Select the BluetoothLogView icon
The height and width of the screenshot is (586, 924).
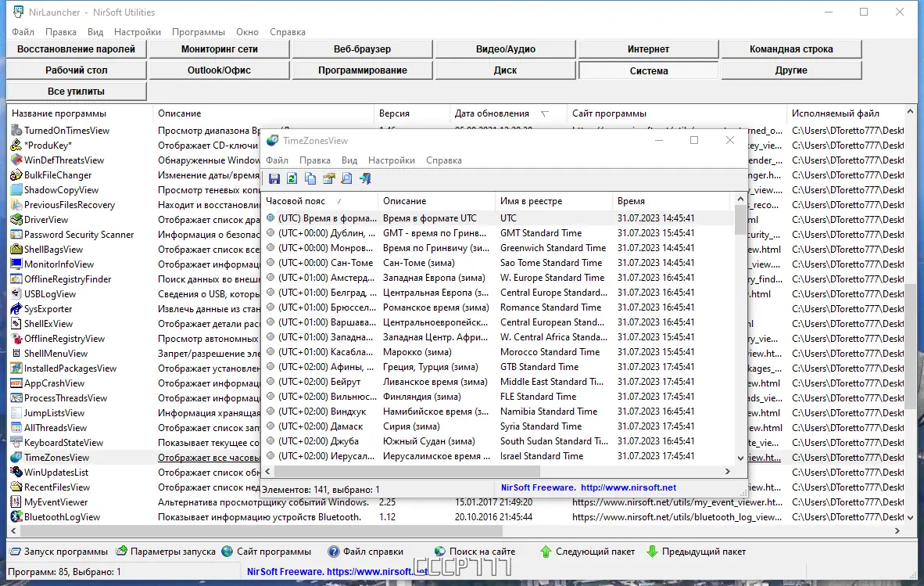[16, 517]
